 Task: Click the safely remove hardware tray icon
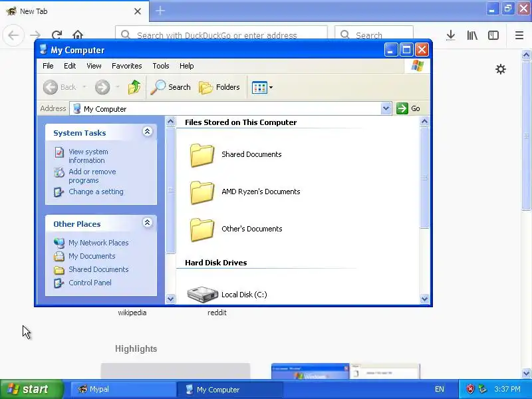482,389
